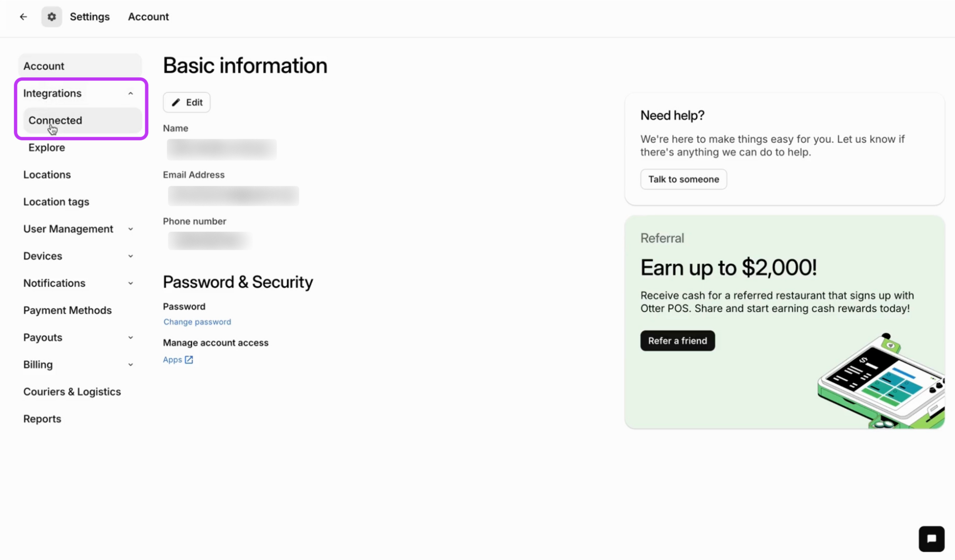Open Locations from the sidebar
955x560 pixels.
pyautogui.click(x=47, y=175)
